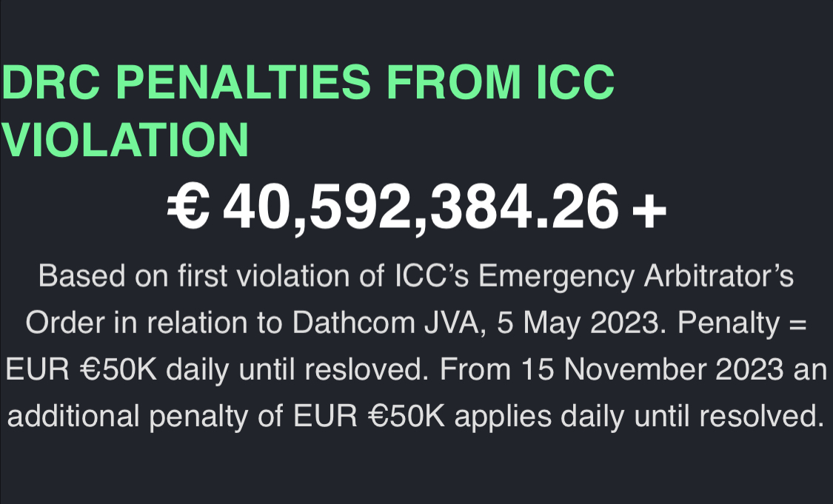Screen dimensions: 833x504
Task: Click "ICC" at the end of heading line
Action: [x=575, y=82]
